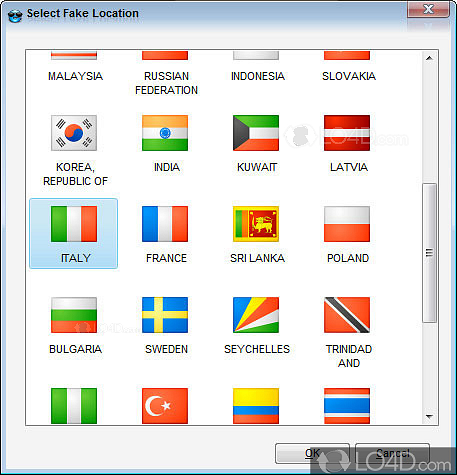This screenshot has width=457, height=475.
Task: Click the sunglasses app icon in title bar
Action: pyautogui.click(x=15, y=15)
